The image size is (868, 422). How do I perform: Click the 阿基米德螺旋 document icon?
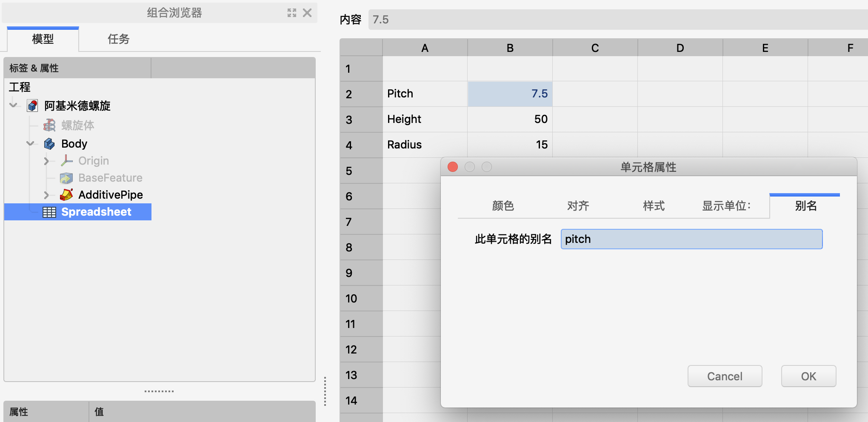(x=32, y=106)
